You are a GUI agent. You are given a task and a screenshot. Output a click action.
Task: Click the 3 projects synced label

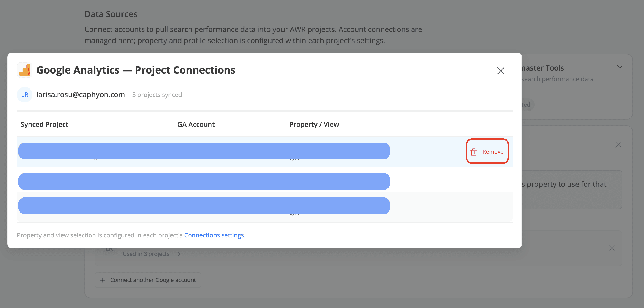pos(157,95)
